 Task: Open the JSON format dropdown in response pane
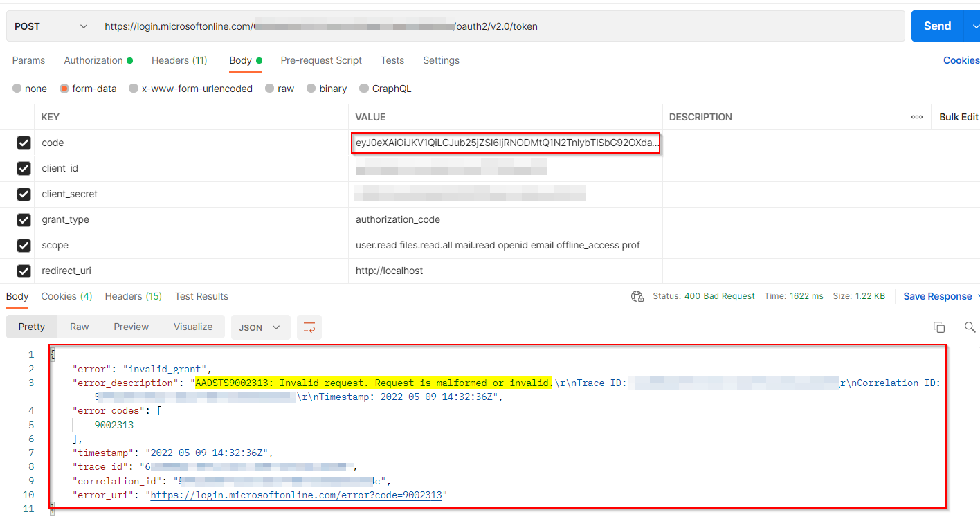pyautogui.click(x=260, y=327)
